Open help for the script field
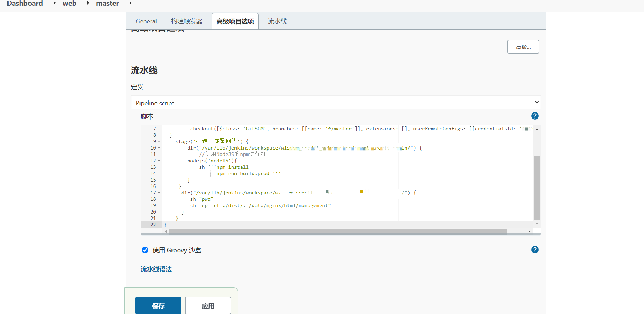The height and width of the screenshot is (314, 644). pyautogui.click(x=535, y=116)
